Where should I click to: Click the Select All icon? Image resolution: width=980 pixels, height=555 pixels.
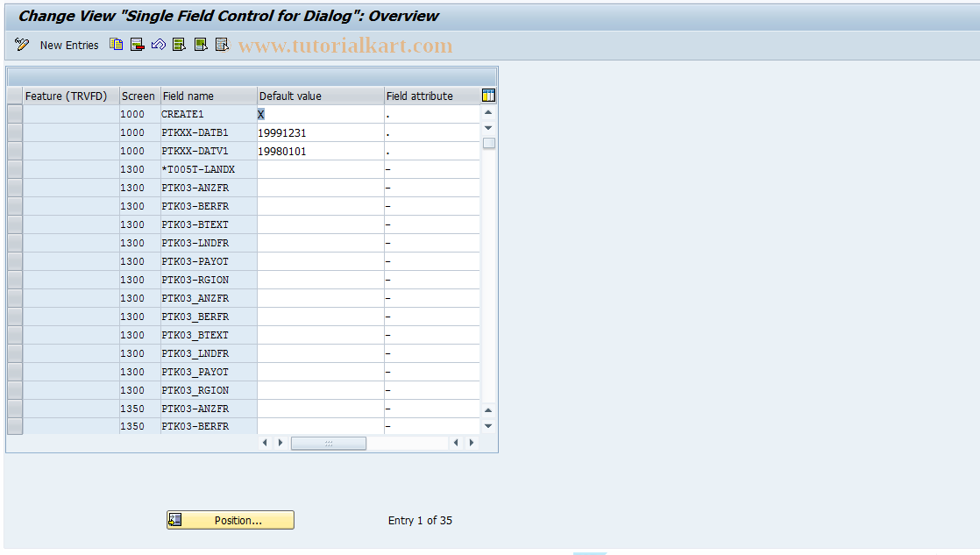pos(180,45)
